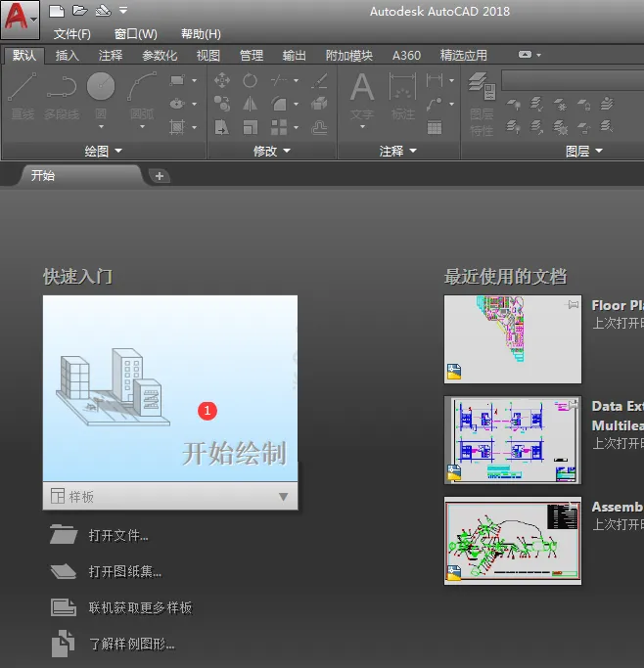Open the Floor Plan recent document thumbnail
Image resolution: width=644 pixels, height=668 pixels.
pos(512,339)
